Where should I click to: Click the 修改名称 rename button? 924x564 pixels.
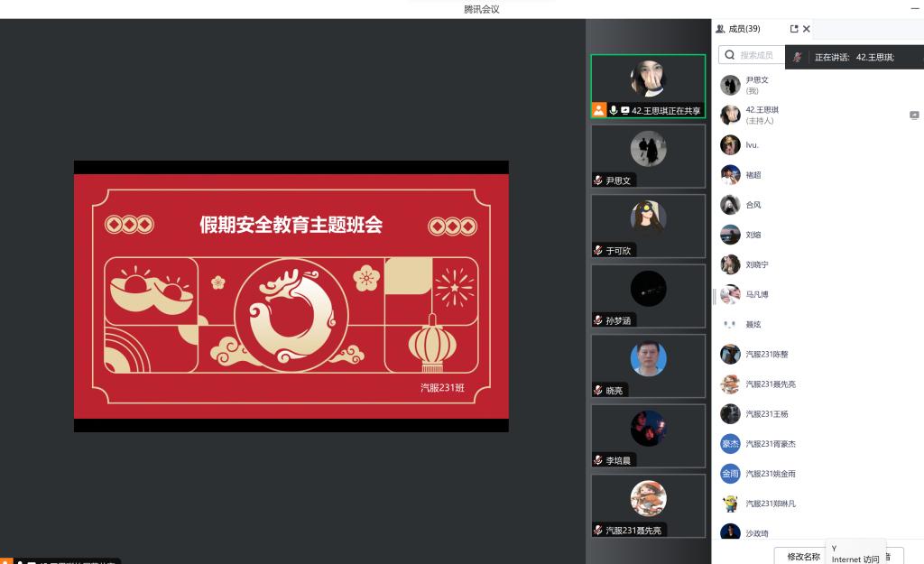click(x=801, y=556)
